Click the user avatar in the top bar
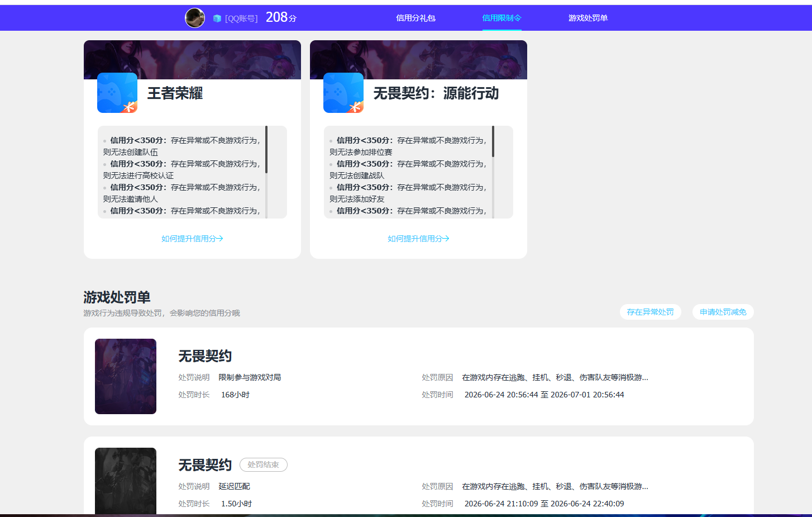The width and height of the screenshot is (812, 517). pos(195,18)
